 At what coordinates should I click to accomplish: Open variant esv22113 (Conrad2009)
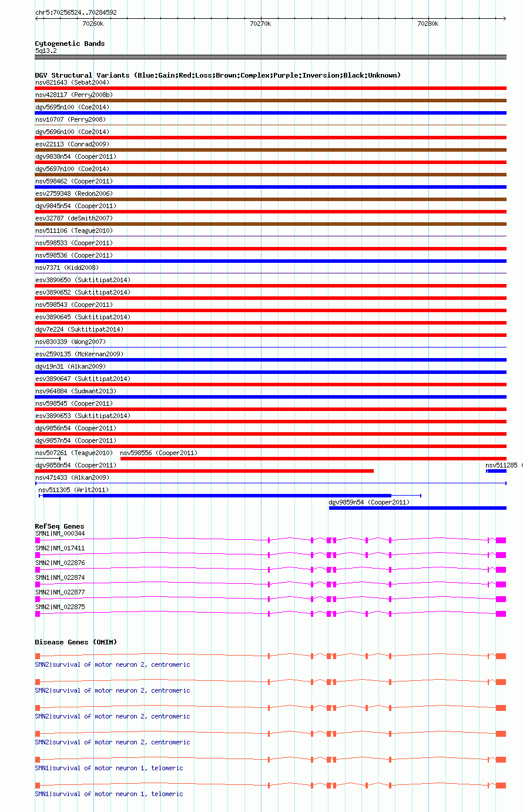tap(72, 144)
